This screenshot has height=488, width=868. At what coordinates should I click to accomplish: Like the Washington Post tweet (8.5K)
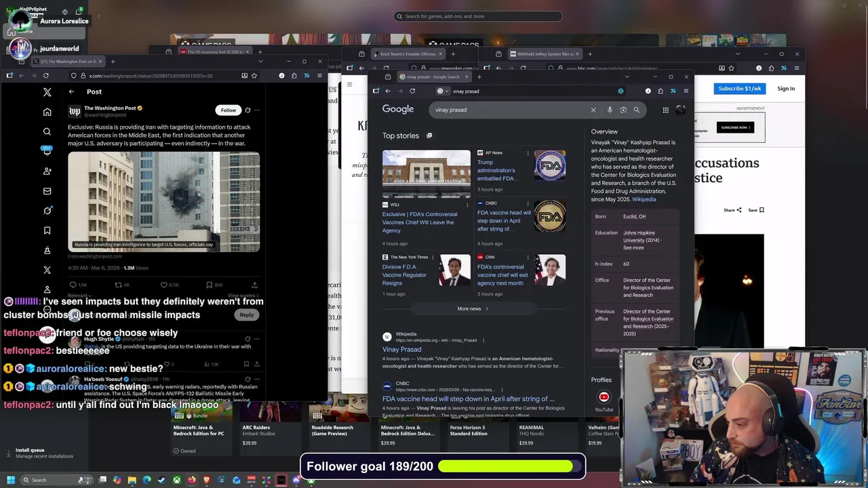click(x=163, y=285)
